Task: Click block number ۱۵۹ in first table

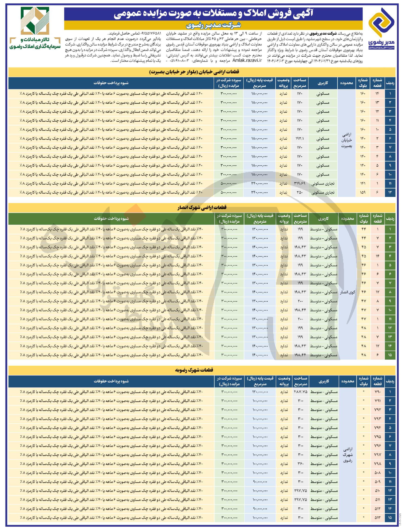Action: click(x=363, y=193)
